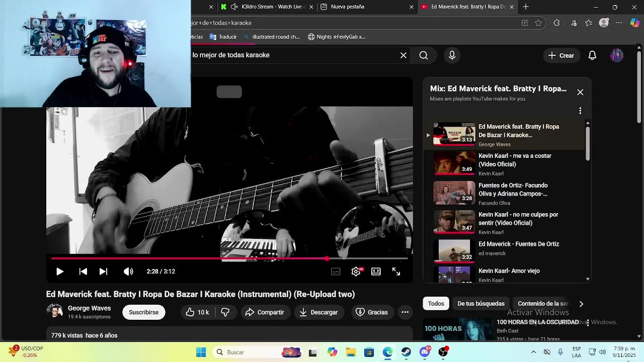Skip to the next video
The image size is (644, 362).
click(x=103, y=271)
